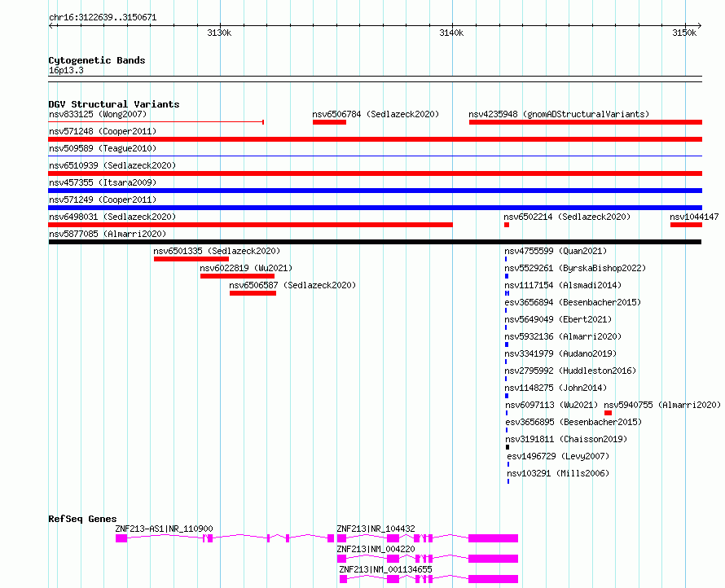725x588 pixels.
Task: Click the nsv457355 (Itsara2009) label
Action: [103, 182]
